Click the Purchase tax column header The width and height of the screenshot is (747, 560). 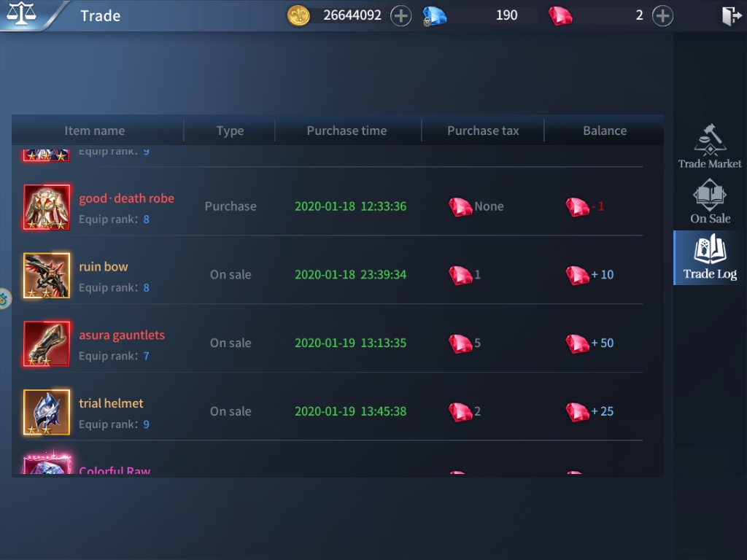click(483, 130)
